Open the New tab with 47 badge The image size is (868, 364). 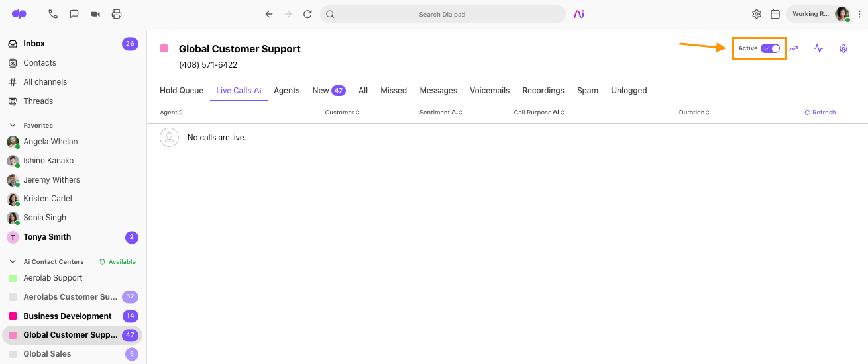329,91
